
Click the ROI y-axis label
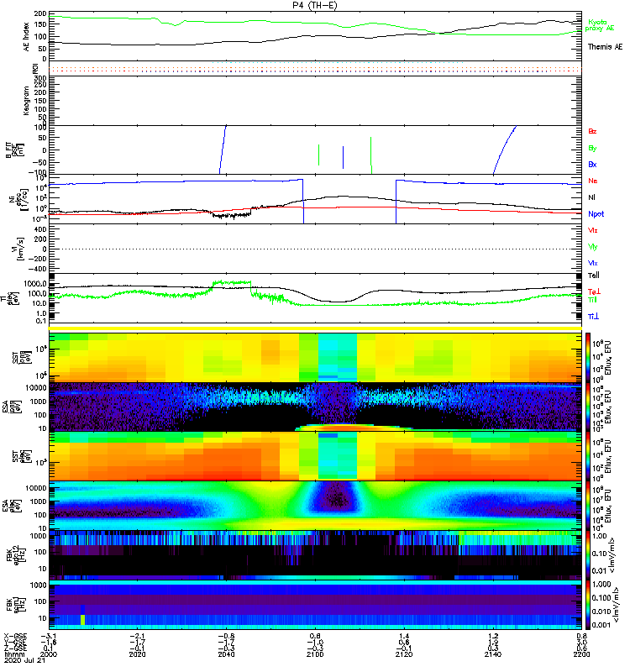(36, 69)
